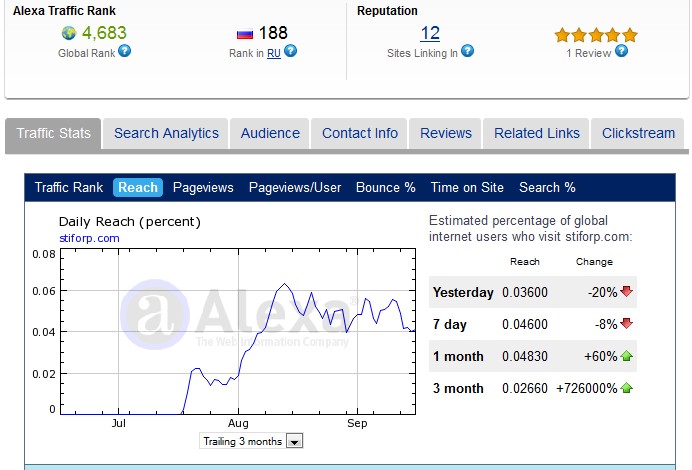
Task: Open the Trailing 3 months dropdown
Action: [x=251, y=441]
